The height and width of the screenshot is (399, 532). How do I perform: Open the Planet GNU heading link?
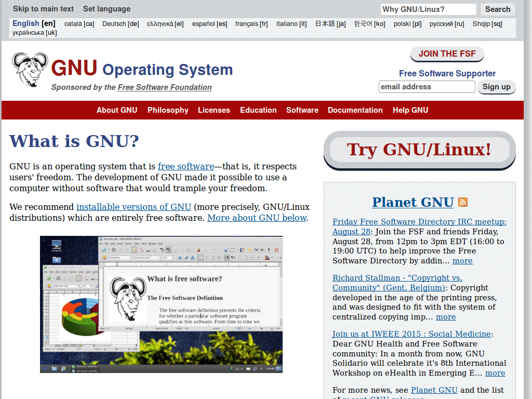click(413, 202)
